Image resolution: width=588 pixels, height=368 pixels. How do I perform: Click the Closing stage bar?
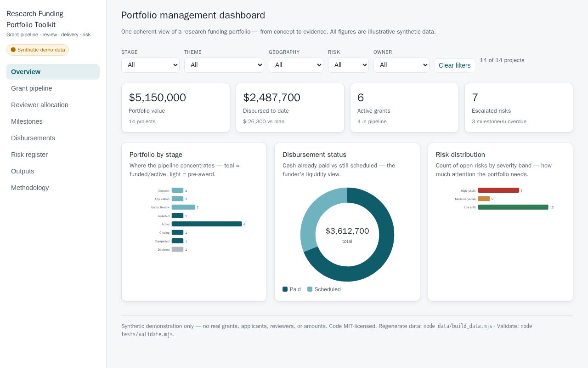pyautogui.click(x=177, y=232)
